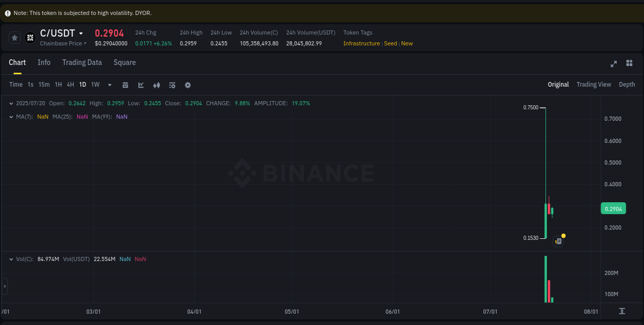Select the line chart style icon
The width and height of the screenshot is (644, 325).
pyautogui.click(x=141, y=85)
